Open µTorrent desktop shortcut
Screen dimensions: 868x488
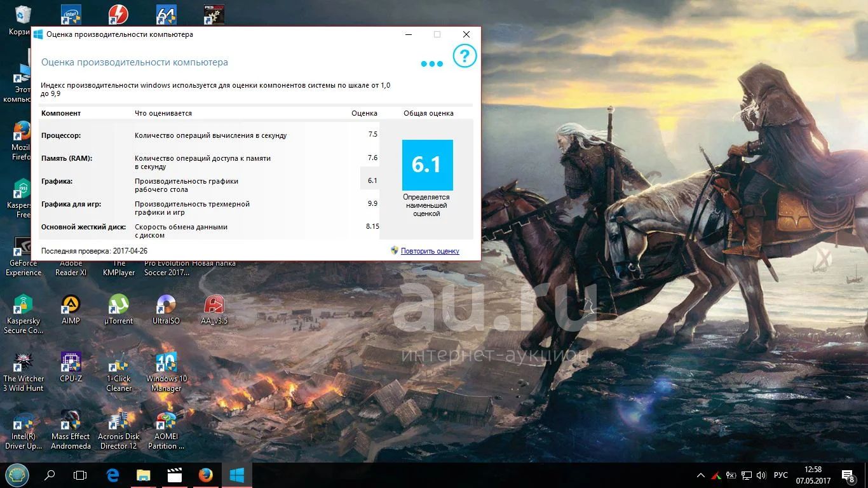tap(119, 310)
